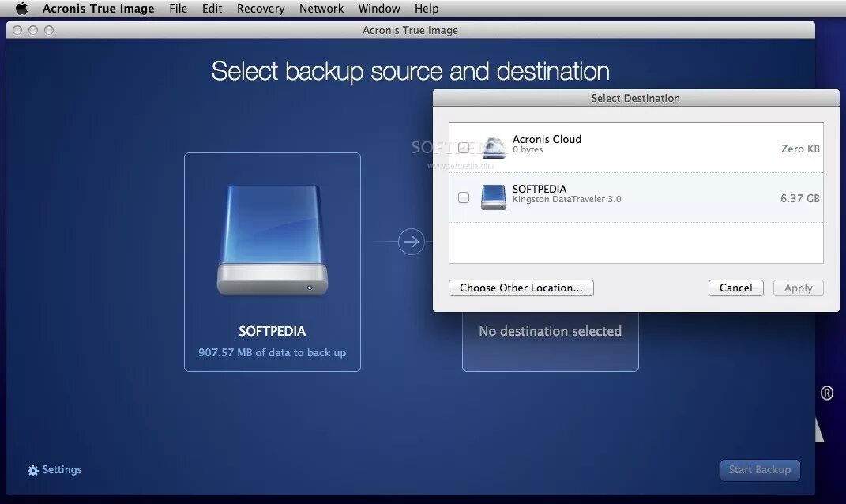Open the Window menu
846x504 pixels.
point(379,9)
